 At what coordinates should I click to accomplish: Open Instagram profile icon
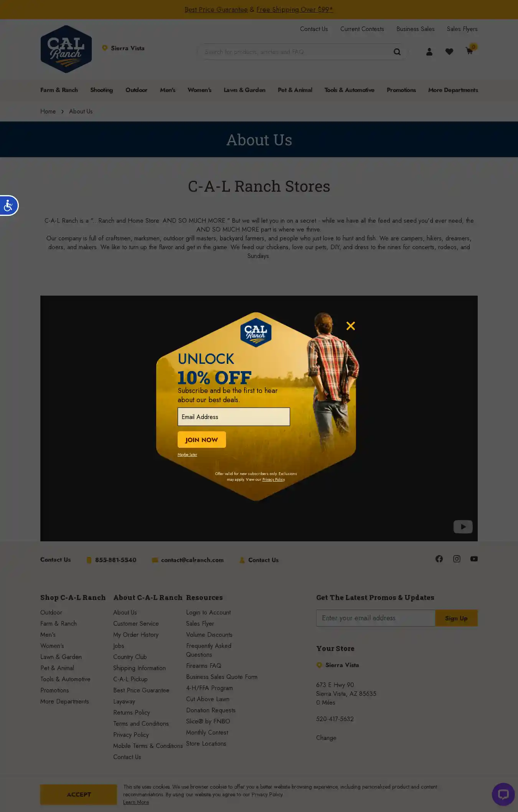point(457,559)
